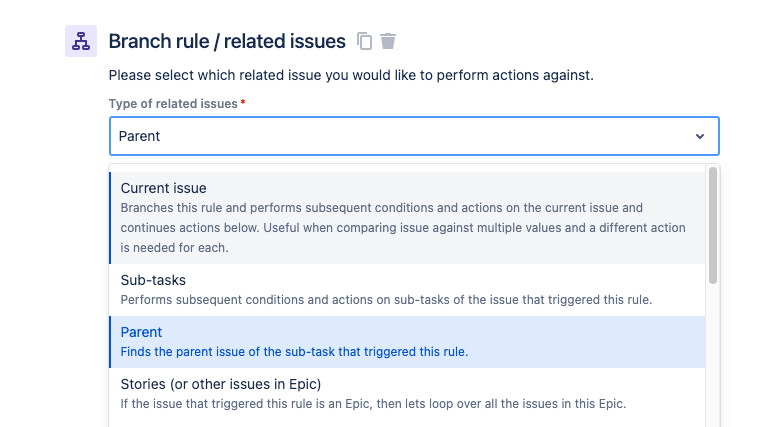Viewport: 757px width, 427px height.
Task: Click the Sub-tasks description line
Action: [386, 300]
